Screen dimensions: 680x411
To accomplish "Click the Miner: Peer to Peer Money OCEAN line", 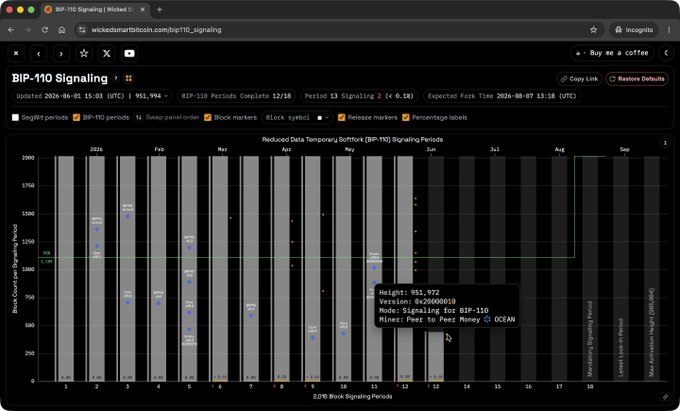I will (447, 320).
